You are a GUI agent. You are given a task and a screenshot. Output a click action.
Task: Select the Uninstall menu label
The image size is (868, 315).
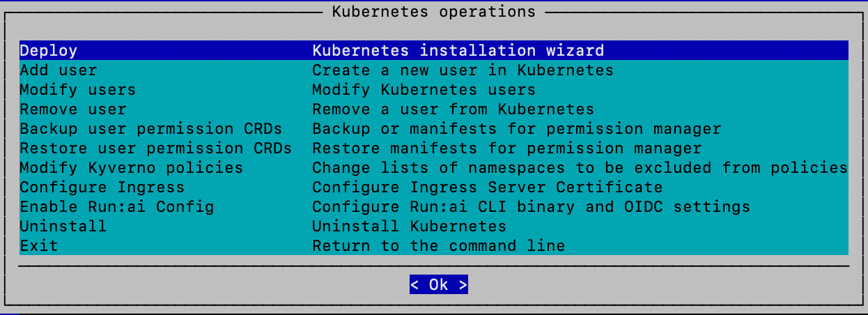tap(63, 226)
